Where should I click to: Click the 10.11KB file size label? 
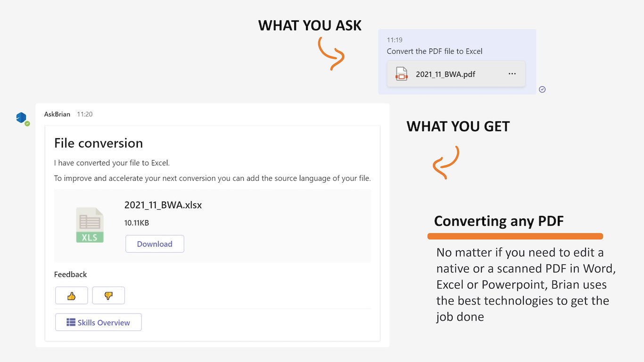[137, 222]
